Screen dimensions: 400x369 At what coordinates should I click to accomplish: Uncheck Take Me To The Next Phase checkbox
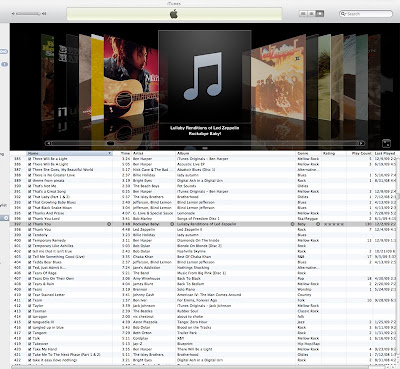point(30,355)
